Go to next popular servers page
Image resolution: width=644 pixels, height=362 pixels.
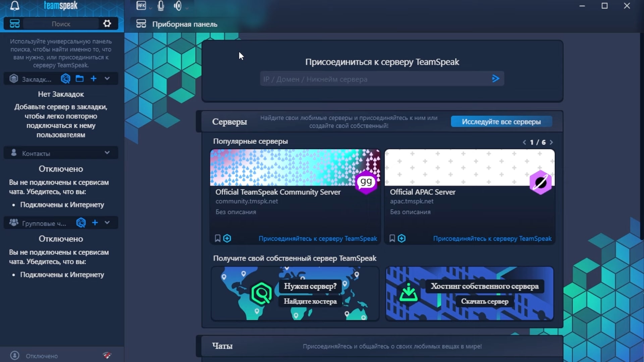click(551, 142)
